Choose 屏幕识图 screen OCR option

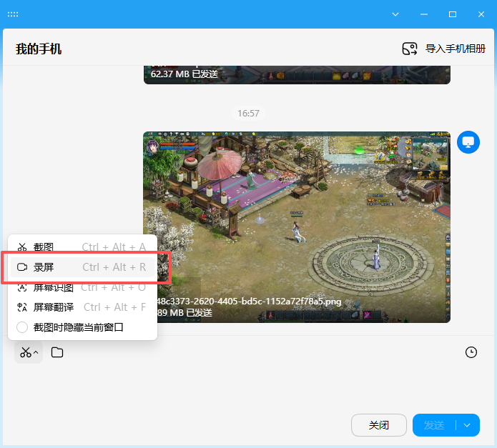pyautogui.click(x=53, y=287)
